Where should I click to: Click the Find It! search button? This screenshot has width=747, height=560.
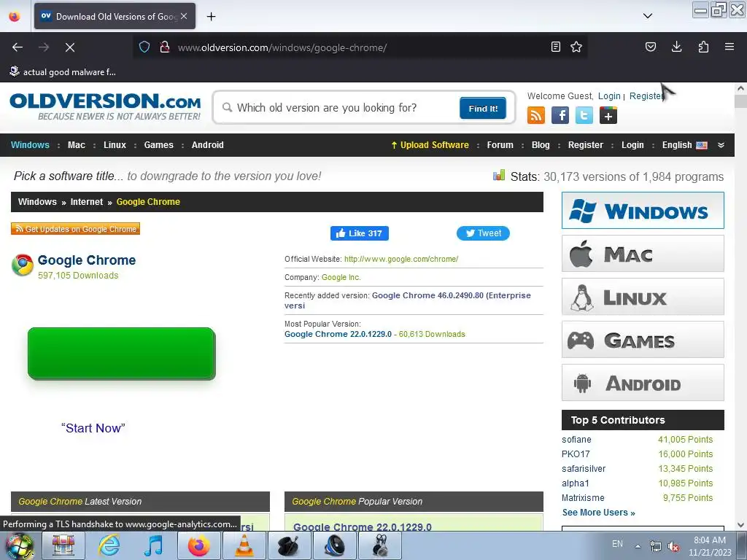point(483,108)
